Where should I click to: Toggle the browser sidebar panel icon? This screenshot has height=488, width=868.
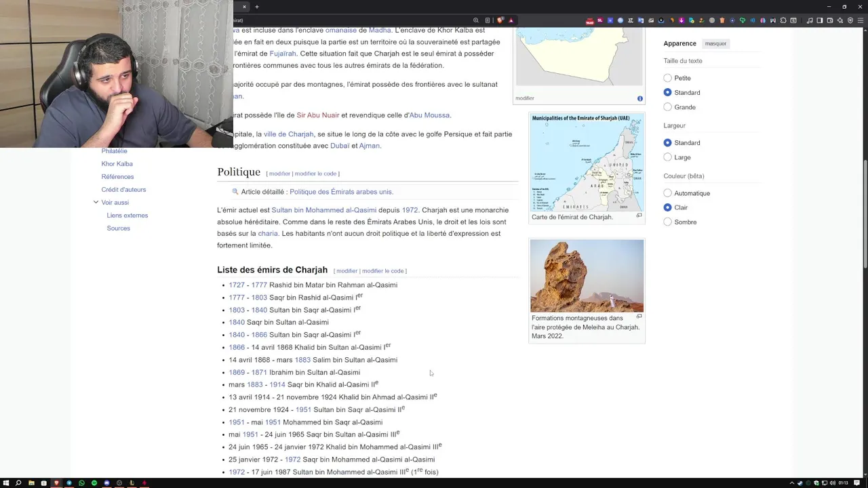[x=819, y=20]
